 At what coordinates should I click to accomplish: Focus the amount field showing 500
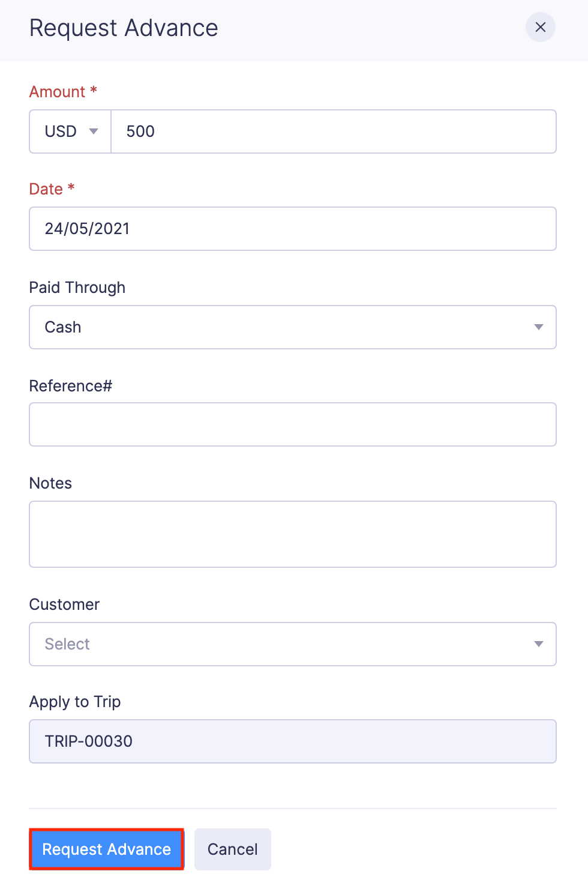pyautogui.click(x=333, y=131)
